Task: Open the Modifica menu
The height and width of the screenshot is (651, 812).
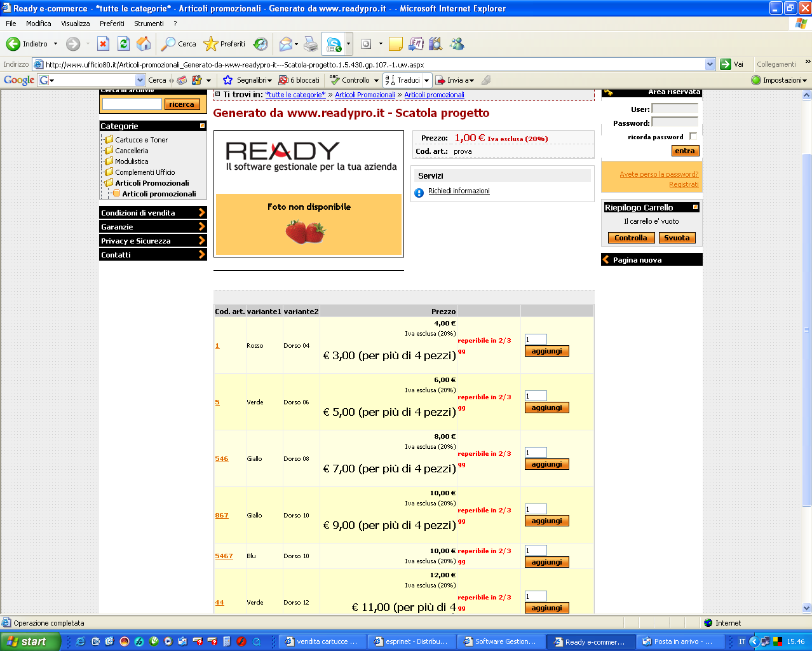Action: [x=39, y=24]
